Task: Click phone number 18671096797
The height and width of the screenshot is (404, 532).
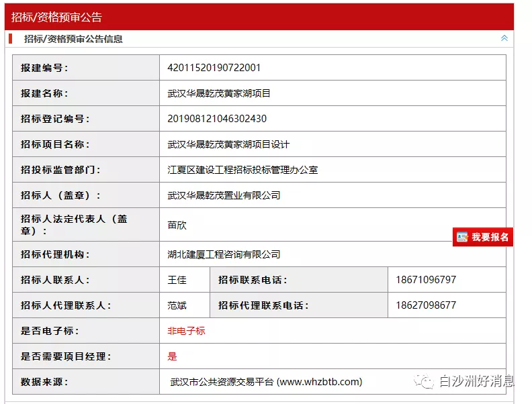Action: click(426, 280)
